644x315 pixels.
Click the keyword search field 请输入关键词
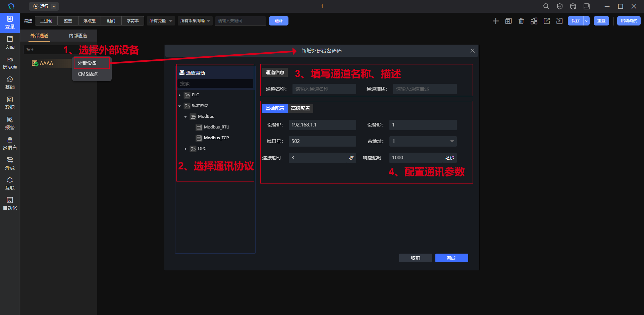240,21
